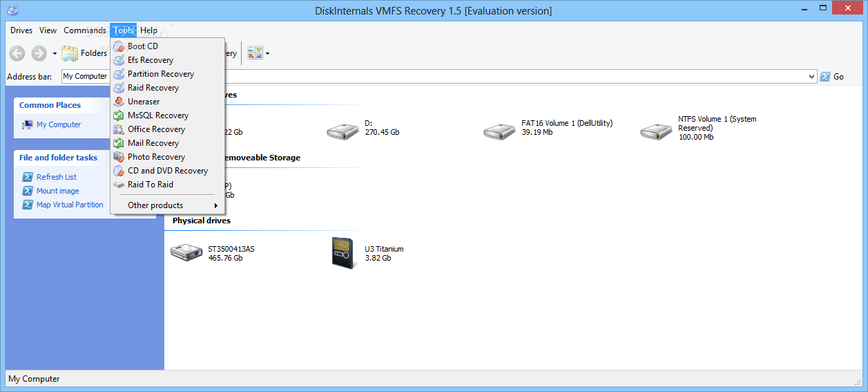868x392 pixels.
Task: Click the Office Recovery menu icon
Action: click(118, 129)
